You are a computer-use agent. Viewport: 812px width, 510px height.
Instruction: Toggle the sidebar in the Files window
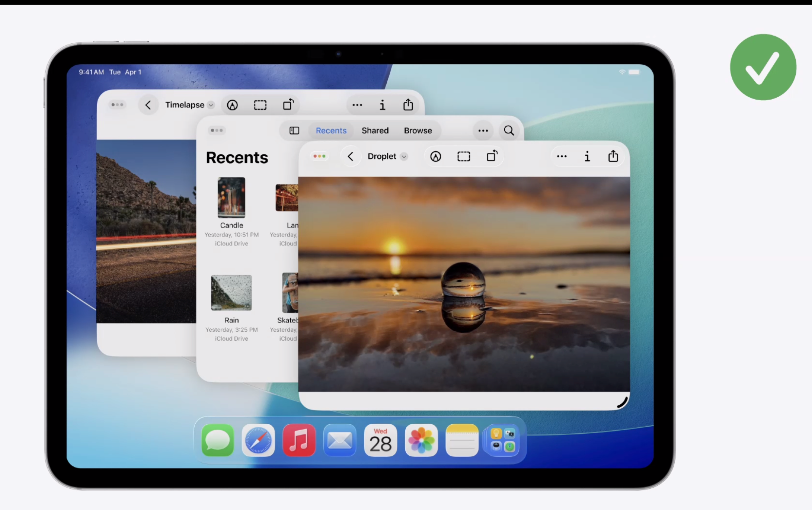(294, 130)
